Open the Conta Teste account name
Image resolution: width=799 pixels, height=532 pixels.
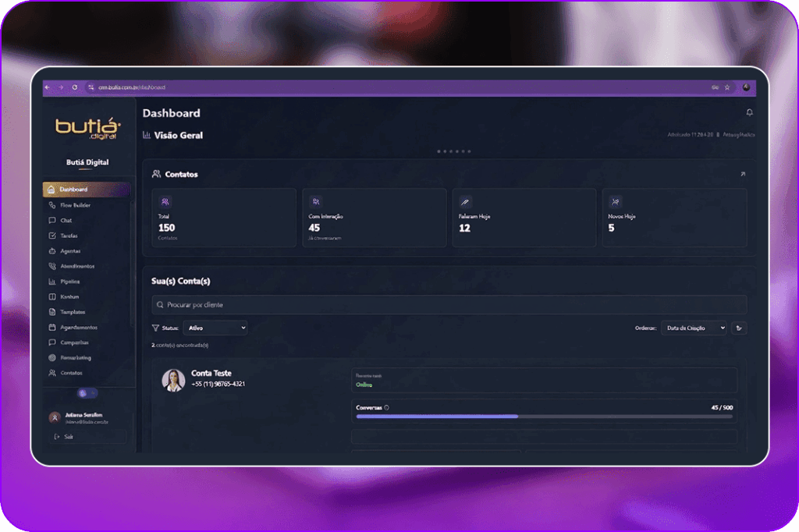coord(211,374)
